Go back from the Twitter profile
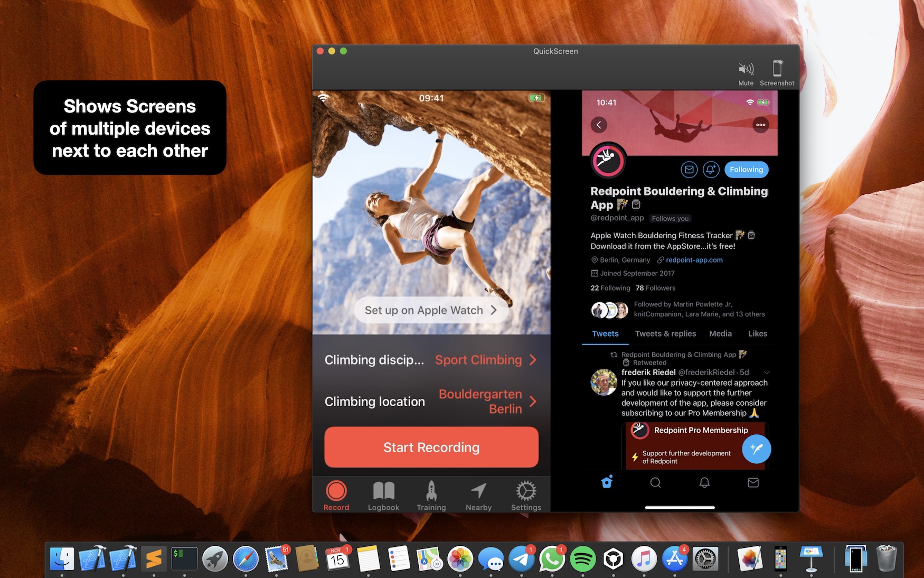The width and height of the screenshot is (924, 578). (x=599, y=125)
